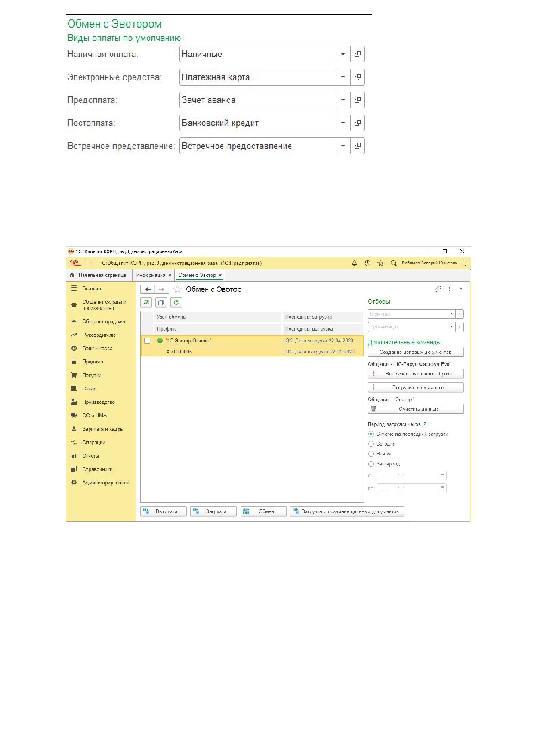Image resolution: width=534 pixels, height=756 pixels.
Task: Refresh the exchange node list
Action: coord(176,303)
